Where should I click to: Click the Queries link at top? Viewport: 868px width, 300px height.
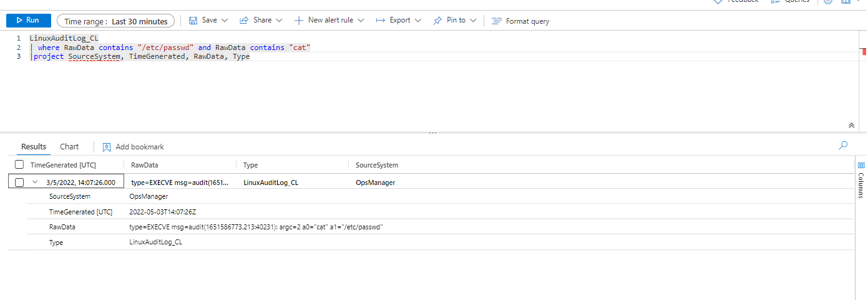(x=796, y=1)
